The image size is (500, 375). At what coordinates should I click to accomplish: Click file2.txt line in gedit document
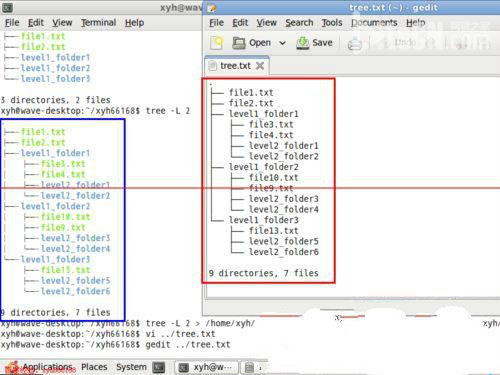pos(251,103)
